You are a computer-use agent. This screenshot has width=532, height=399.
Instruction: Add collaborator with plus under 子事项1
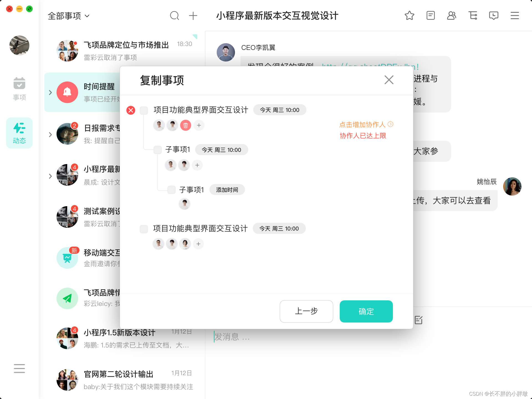(197, 165)
